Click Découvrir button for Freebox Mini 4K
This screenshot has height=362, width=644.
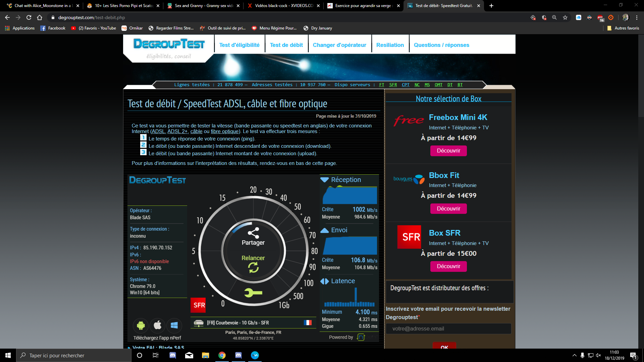pyautogui.click(x=448, y=150)
